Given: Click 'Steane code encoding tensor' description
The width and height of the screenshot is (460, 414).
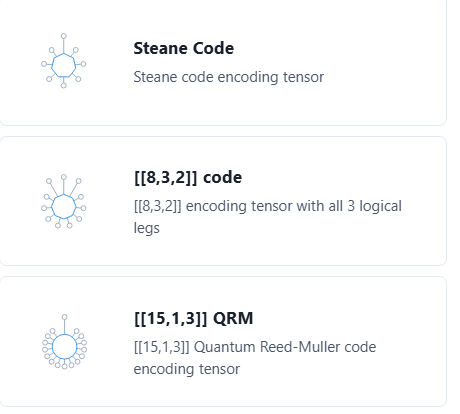Looking at the screenshot, I should (x=229, y=77).
